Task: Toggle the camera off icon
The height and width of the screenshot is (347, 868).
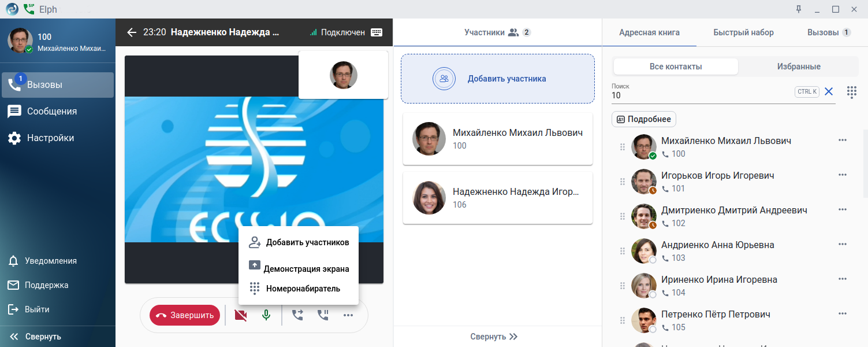Action: click(241, 315)
